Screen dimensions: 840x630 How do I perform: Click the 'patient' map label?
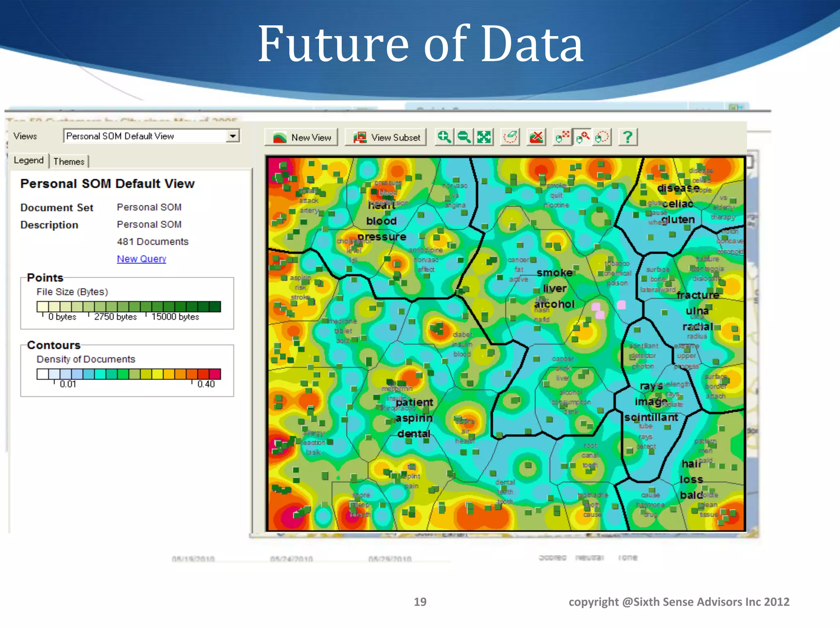[414, 402]
